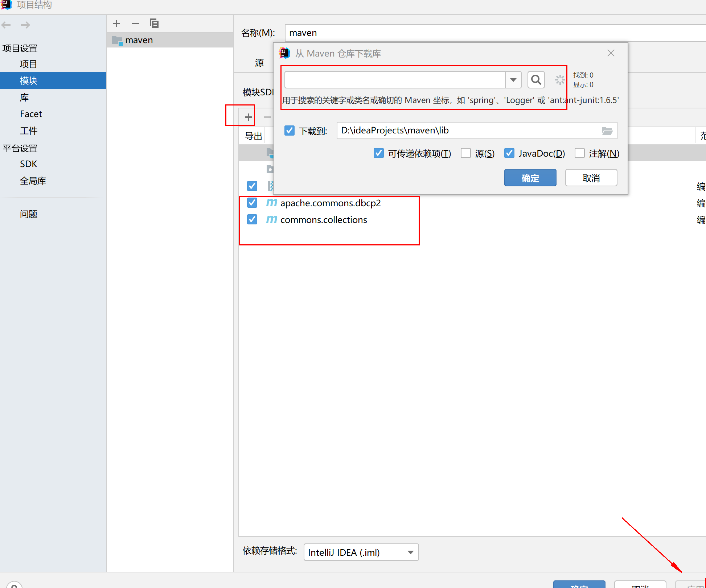Screen dimensions: 706x588
Task: Open the Facet settings entry
Action: (x=31, y=114)
